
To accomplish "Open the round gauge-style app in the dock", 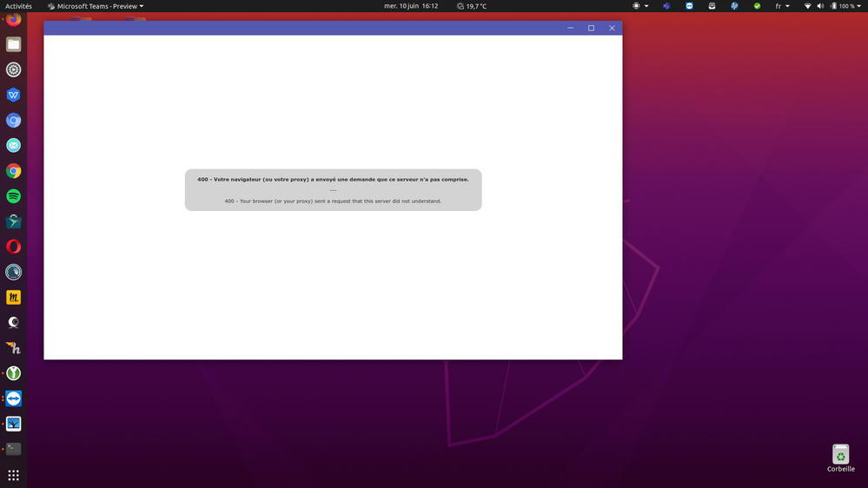I will (13, 272).
